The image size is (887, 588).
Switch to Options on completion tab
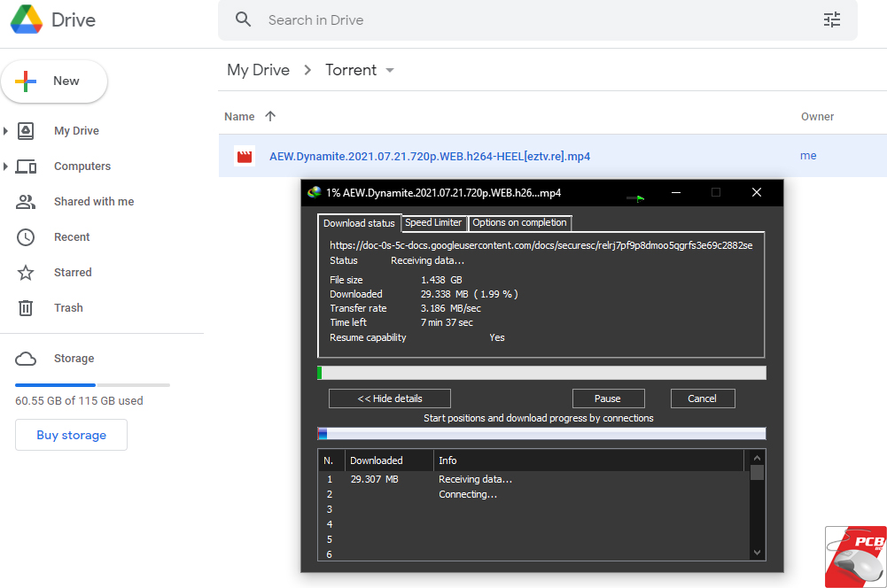click(519, 223)
